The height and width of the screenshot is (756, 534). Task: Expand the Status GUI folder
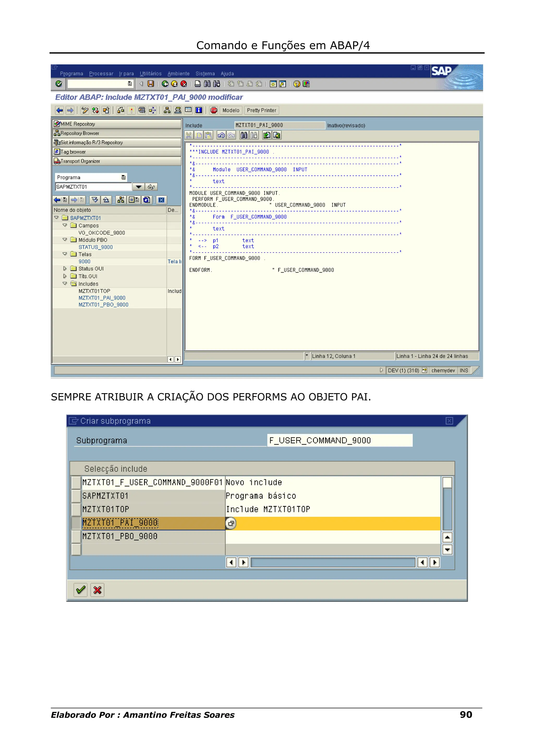coord(65,269)
